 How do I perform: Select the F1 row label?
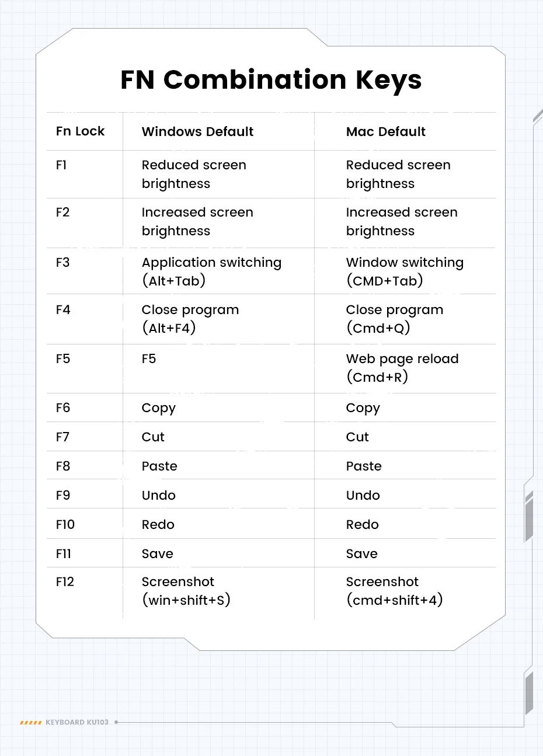61,165
